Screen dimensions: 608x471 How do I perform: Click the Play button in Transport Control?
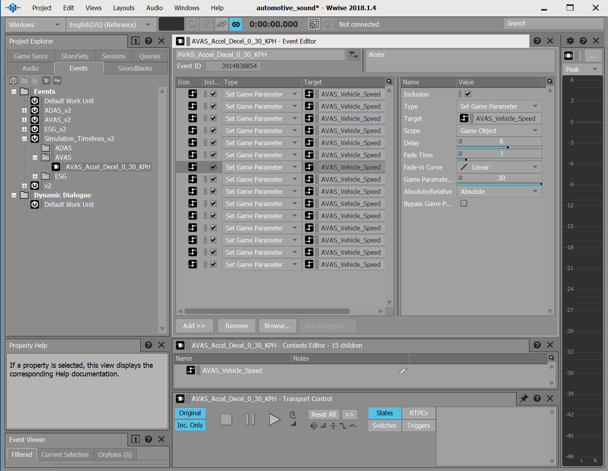[274, 419]
